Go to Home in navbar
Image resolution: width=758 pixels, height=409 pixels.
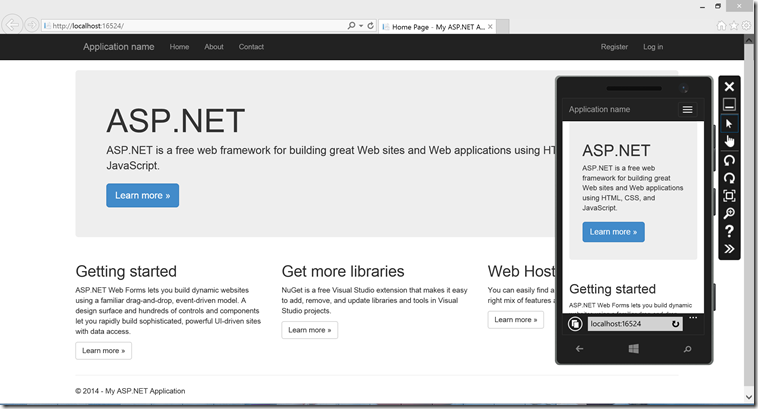pos(179,47)
